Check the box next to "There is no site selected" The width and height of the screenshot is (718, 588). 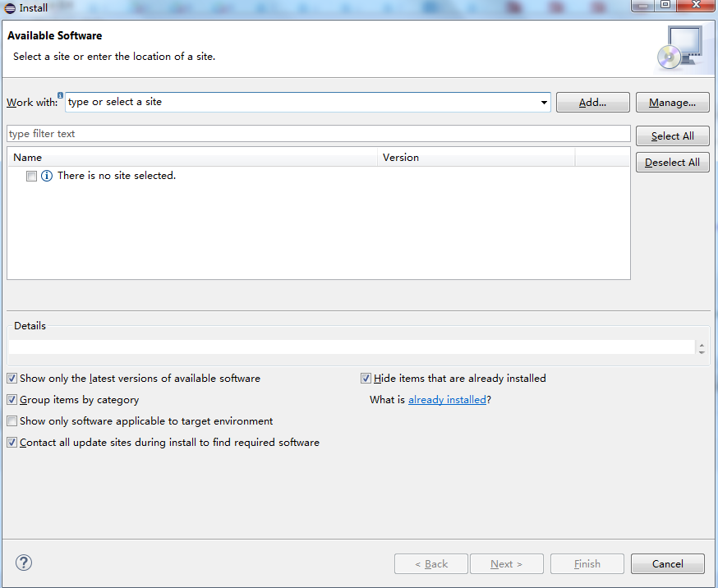[31, 176]
